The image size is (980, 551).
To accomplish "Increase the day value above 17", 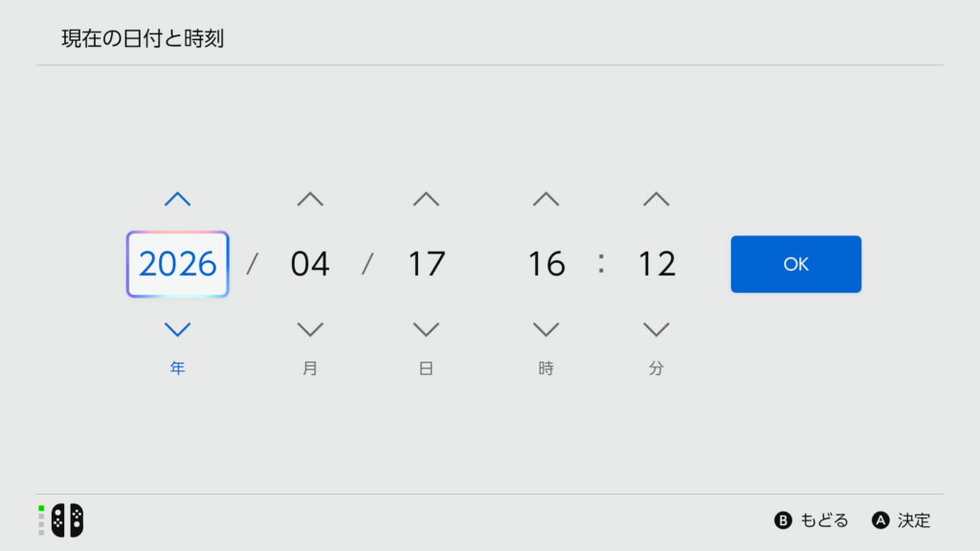I will coord(426,199).
